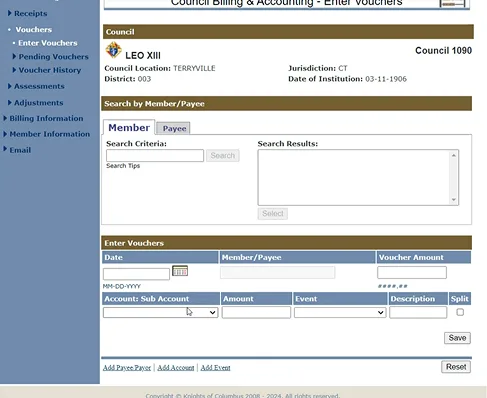Open the calendar date picker icon

pyautogui.click(x=180, y=271)
